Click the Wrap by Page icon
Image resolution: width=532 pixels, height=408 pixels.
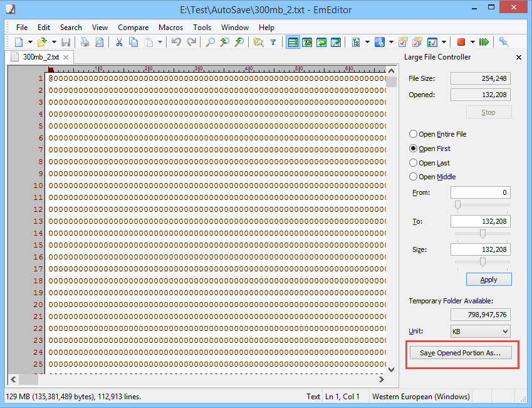pos(336,42)
